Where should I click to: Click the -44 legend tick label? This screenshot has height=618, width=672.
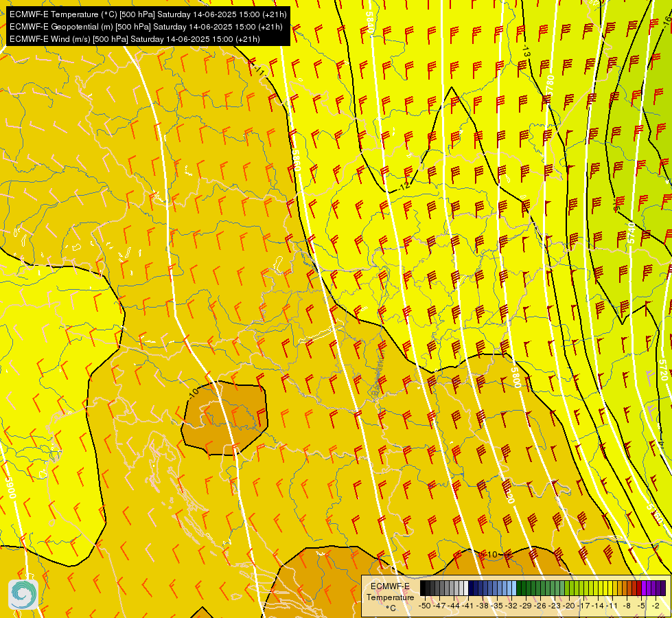click(454, 606)
